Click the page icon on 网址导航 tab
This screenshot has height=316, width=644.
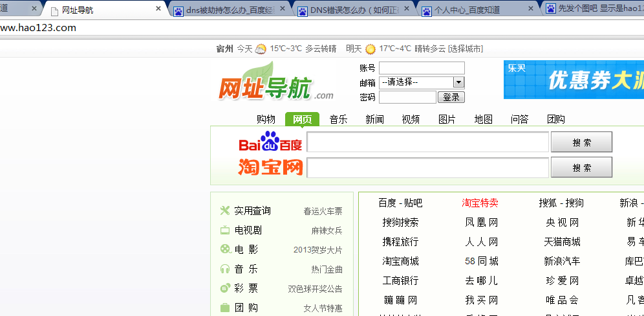(x=54, y=11)
